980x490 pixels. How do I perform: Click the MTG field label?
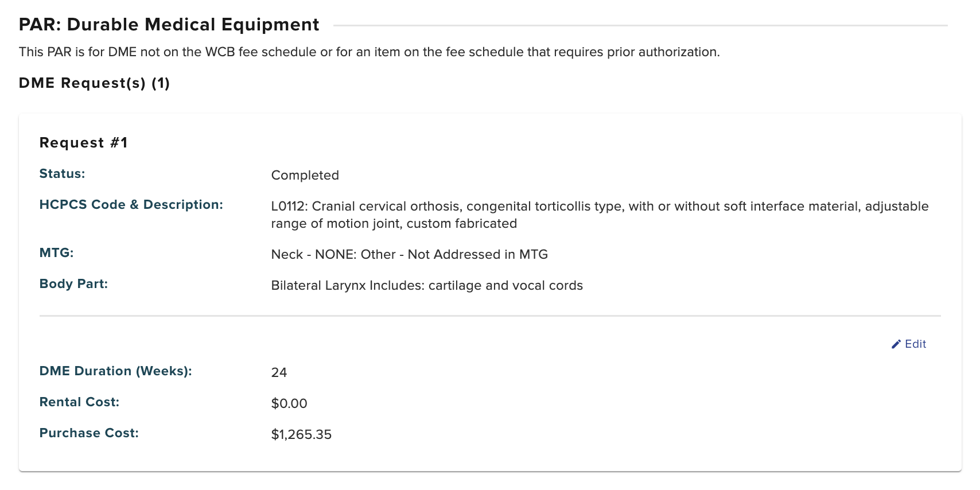(56, 253)
